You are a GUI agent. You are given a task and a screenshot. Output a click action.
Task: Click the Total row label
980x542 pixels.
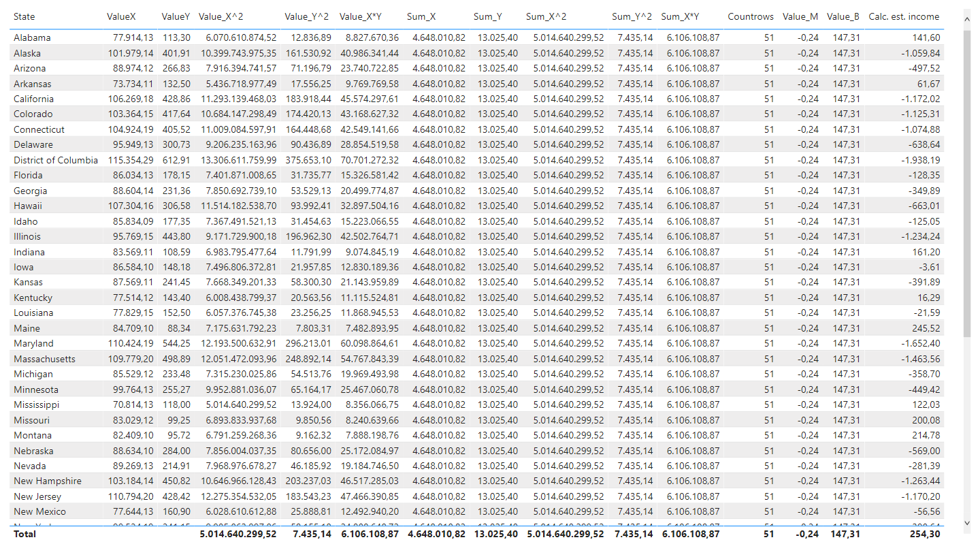pyautogui.click(x=25, y=535)
